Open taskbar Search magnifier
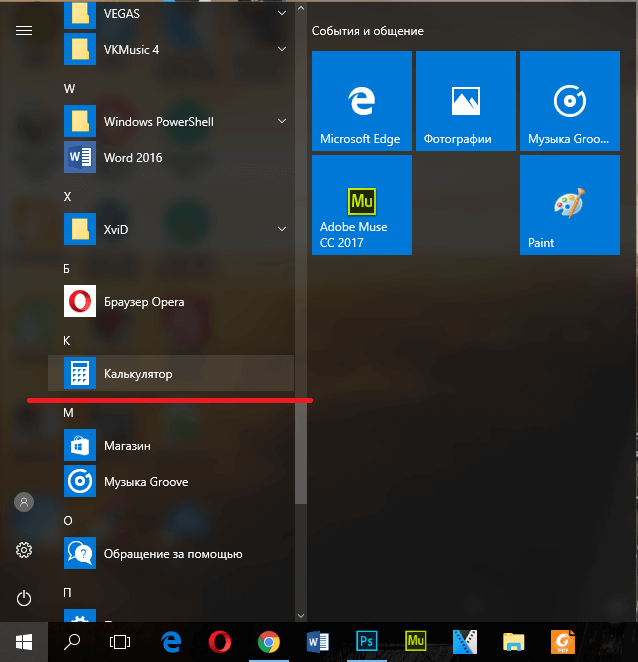638x662 pixels. tap(72, 642)
